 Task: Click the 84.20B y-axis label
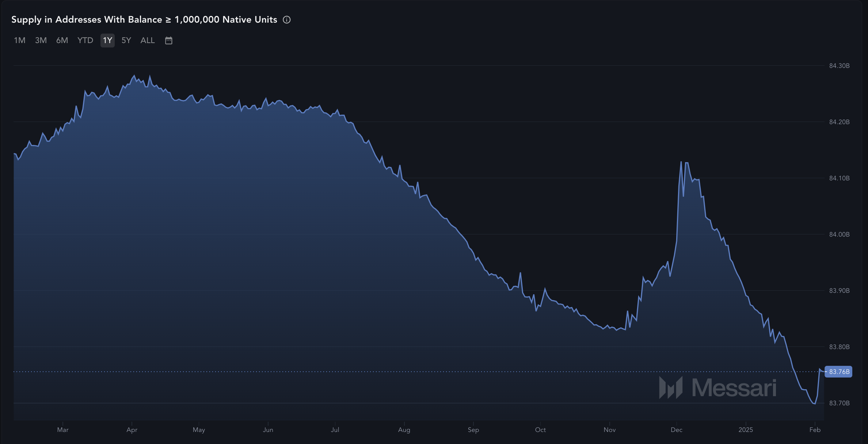pyautogui.click(x=839, y=122)
